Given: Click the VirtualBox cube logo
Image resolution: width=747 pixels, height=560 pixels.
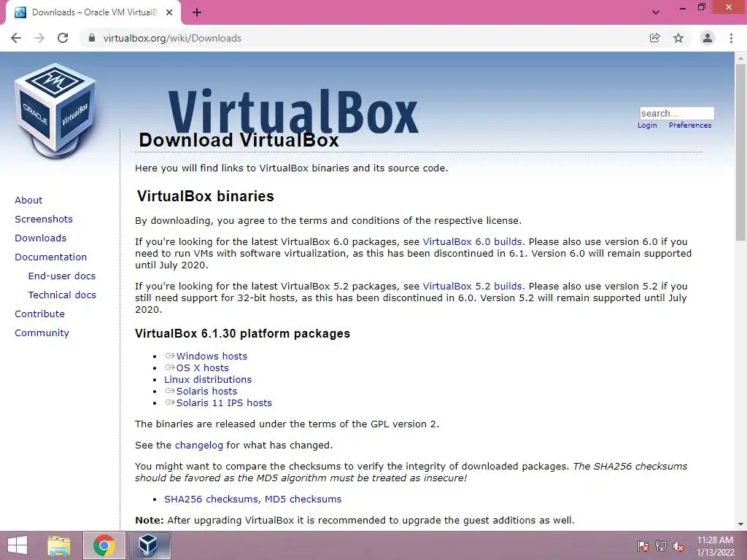Looking at the screenshot, I should pyautogui.click(x=55, y=111).
